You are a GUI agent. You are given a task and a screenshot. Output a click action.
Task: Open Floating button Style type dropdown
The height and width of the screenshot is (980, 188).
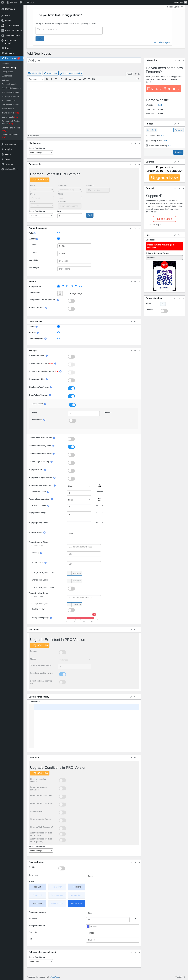tap(113, 876)
